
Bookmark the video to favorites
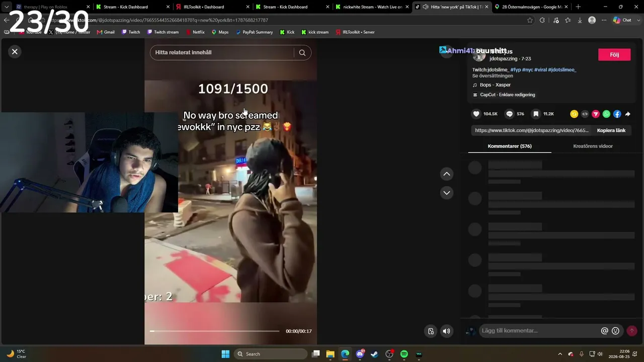click(536, 114)
